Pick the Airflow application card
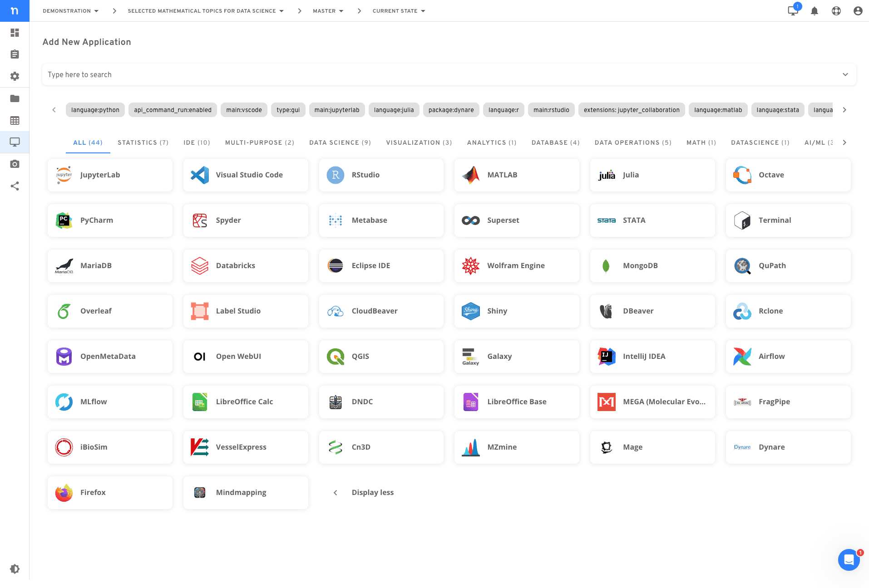 pyautogui.click(x=788, y=356)
